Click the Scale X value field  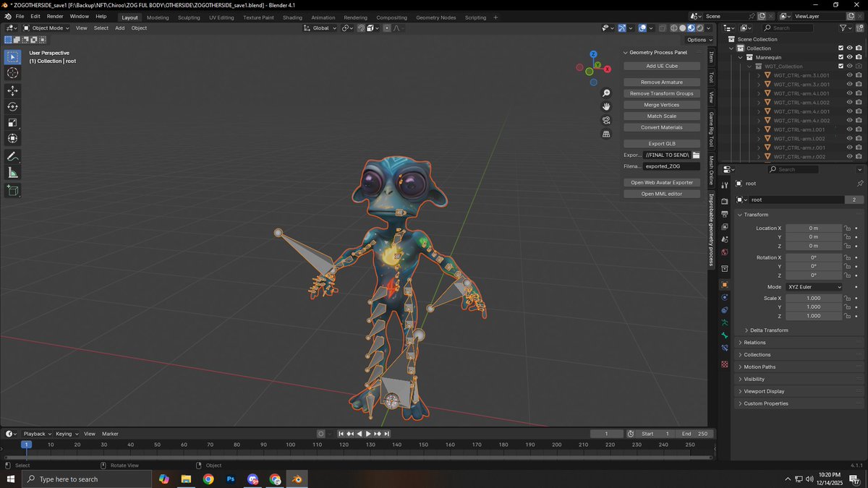click(814, 299)
